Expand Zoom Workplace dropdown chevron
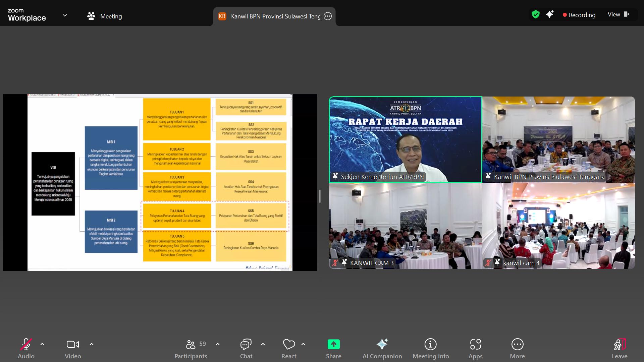 (x=65, y=15)
